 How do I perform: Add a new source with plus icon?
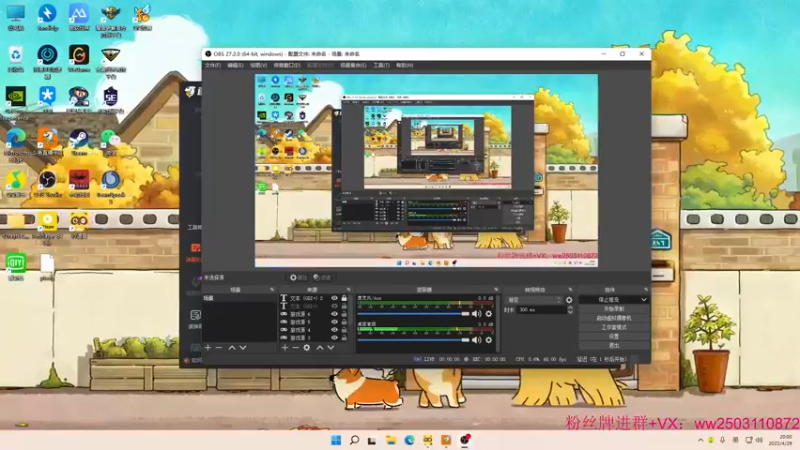pos(285,347)
